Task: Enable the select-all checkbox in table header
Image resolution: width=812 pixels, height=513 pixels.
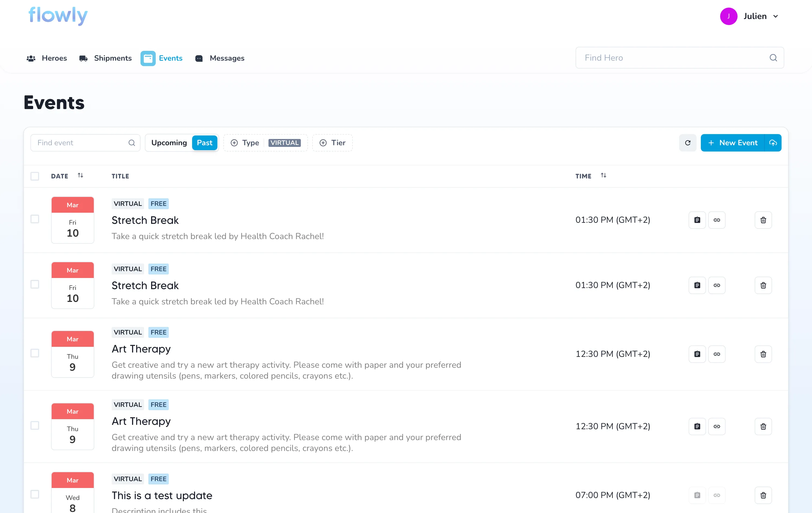Action: pyautogui.click(x=35, y=175)
